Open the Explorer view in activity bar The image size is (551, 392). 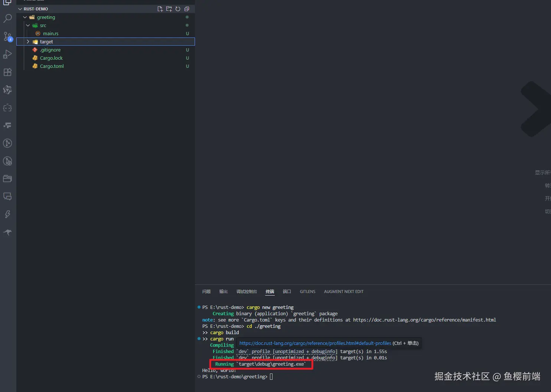[x=7, y=2]
